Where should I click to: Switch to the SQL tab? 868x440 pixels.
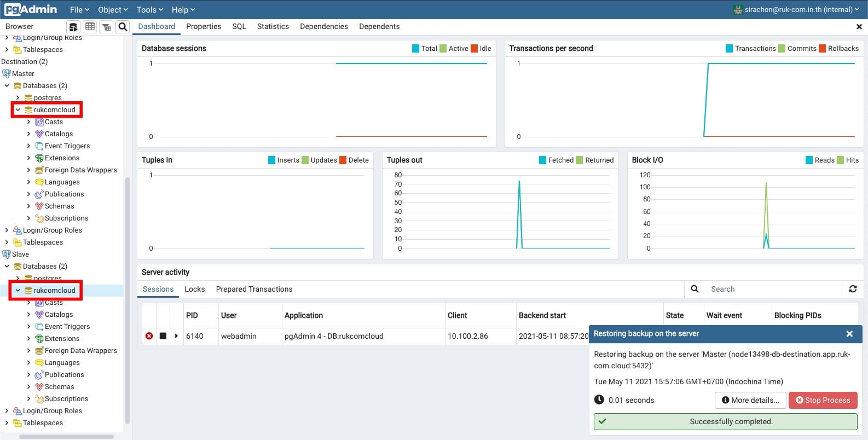coord(239,26)
